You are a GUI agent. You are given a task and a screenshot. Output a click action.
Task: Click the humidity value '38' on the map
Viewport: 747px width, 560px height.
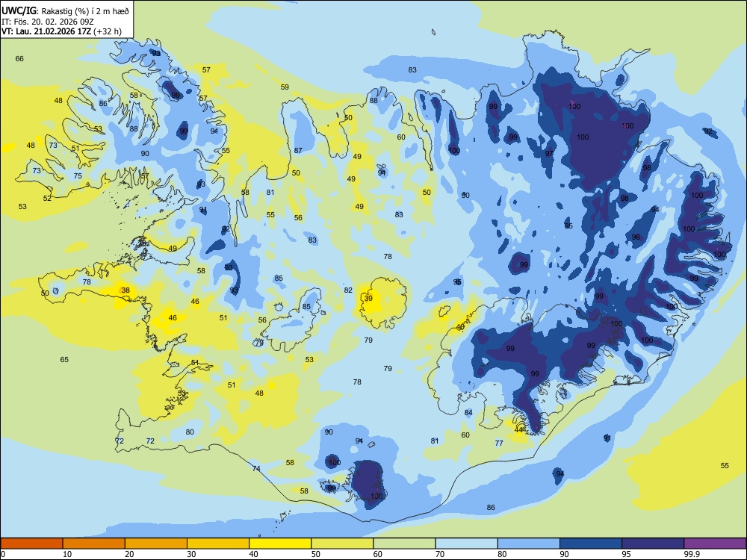coord(125,290)
